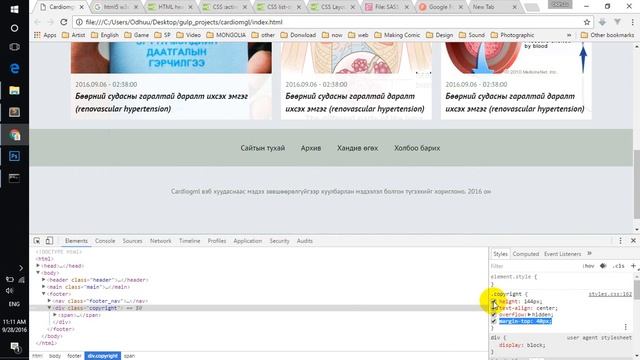The height and width of the screenshot is (360, 640).
Task: Expand the header class="header" node
Action: point(44,280)
